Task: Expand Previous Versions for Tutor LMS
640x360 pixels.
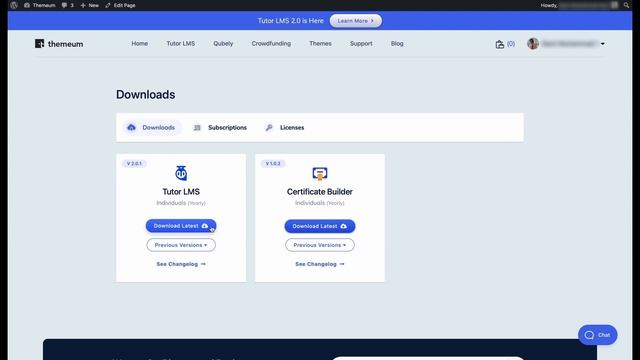Action: (181, 245)
